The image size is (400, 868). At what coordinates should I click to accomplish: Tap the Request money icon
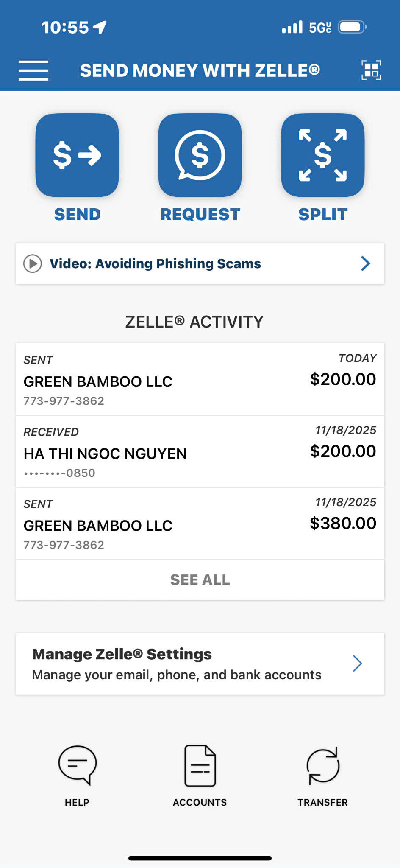(200, 155)
